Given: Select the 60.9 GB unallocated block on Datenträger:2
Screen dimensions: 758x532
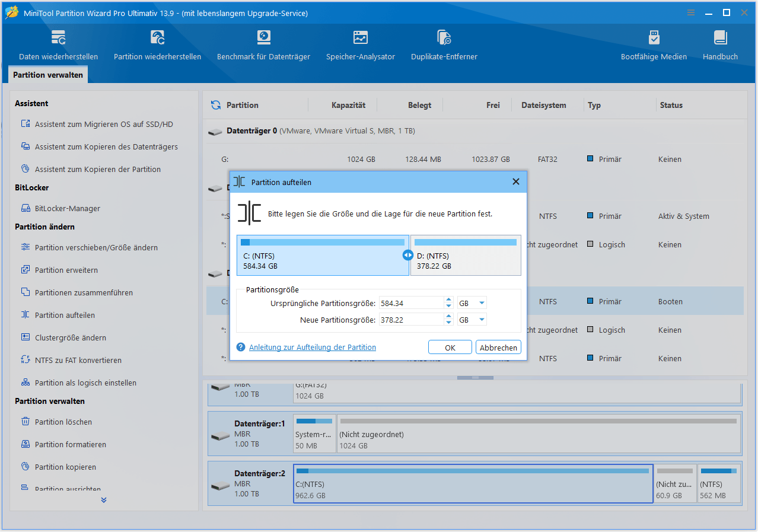Looking at the screenshot, I should tap(675, 483).
